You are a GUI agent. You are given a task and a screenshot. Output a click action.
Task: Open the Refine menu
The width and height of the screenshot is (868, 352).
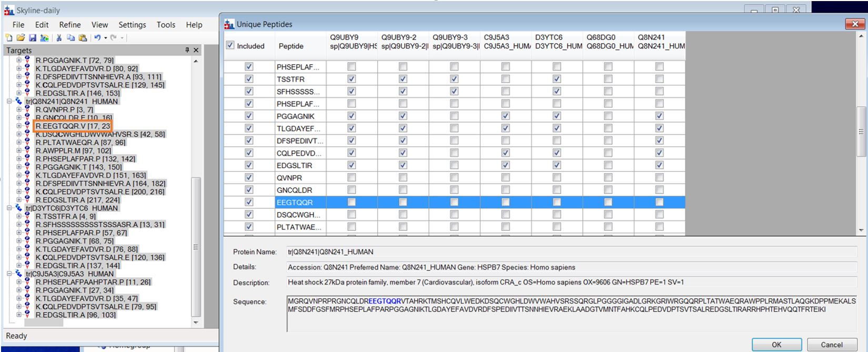(x=70, y=25)
